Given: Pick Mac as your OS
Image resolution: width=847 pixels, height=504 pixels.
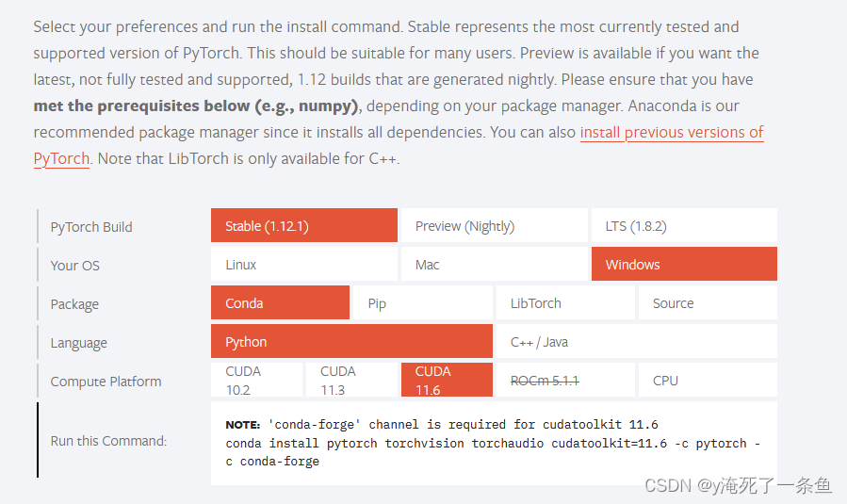Looking at the screenshot, I should coord(495,264).
